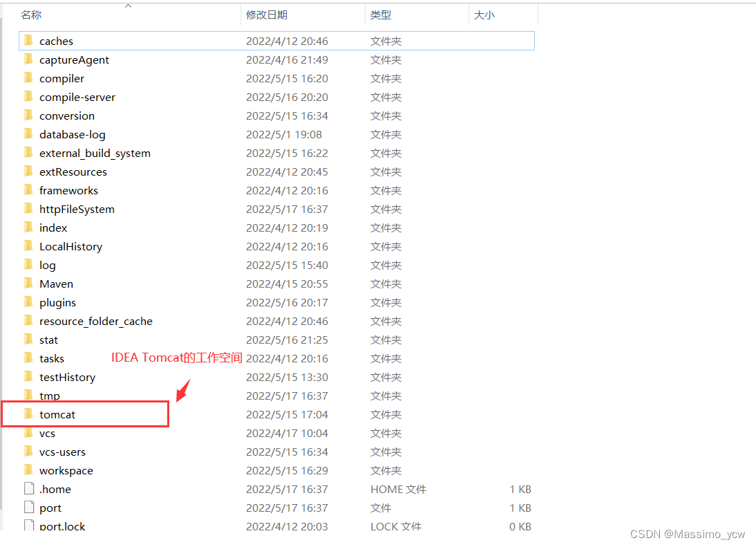This screenshot has width=756, height=547.
Task: Select the vcs folder name
Action: (x=47, y=433)
